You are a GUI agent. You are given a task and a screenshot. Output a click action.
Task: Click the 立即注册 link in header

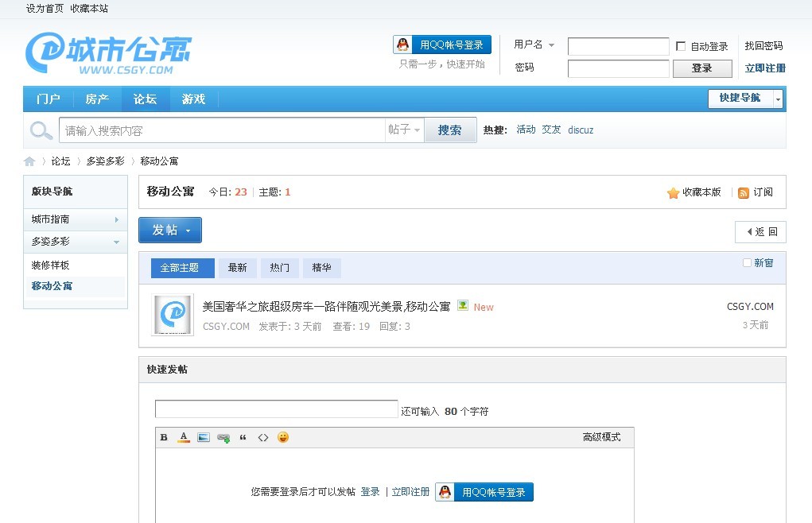point(765,68)
